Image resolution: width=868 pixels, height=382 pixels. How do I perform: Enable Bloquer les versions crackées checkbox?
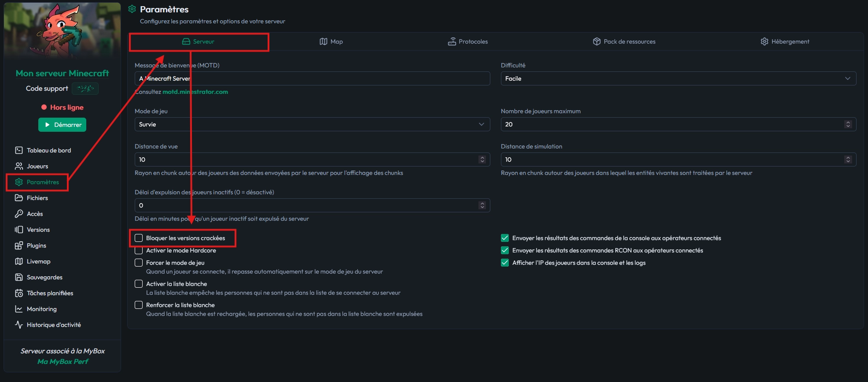click(x=139, y=238)
